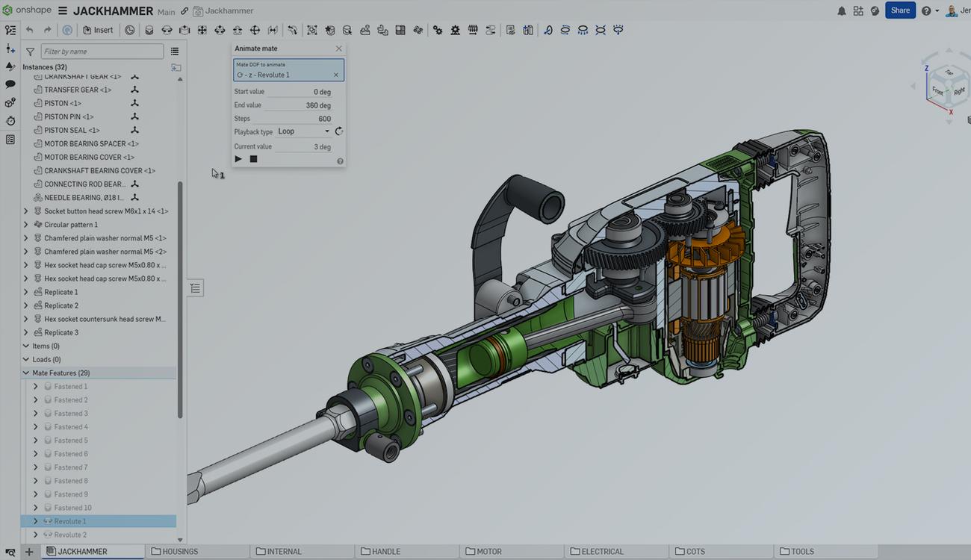Open help via the question mark in Animate mate
The height and width of the screenshot is (560, 971).
(x=340, y=161)
